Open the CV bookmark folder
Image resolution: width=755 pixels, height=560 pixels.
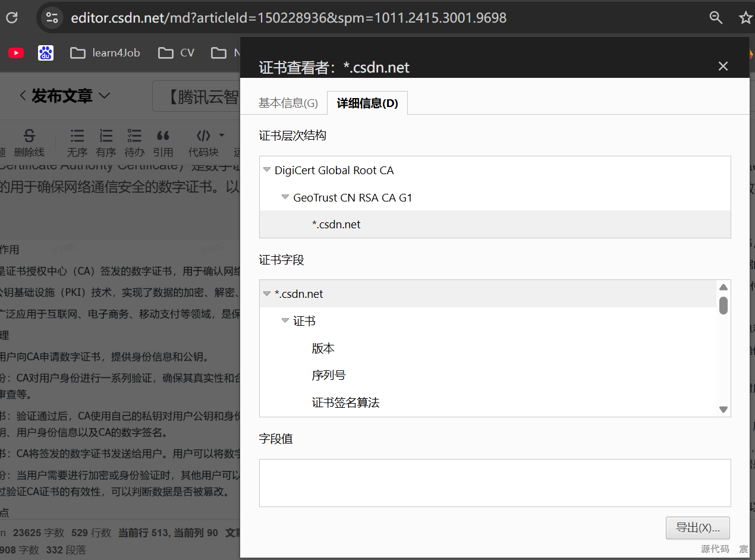[177, 53]
